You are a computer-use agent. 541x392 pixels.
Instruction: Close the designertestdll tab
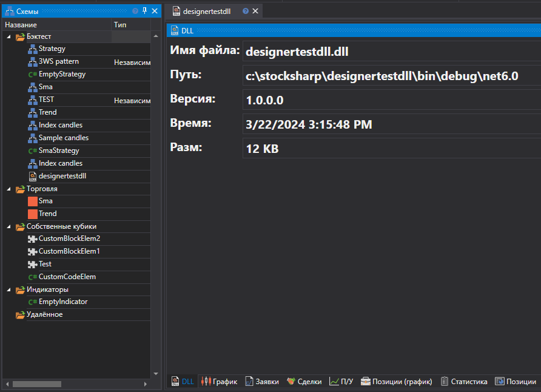click(x=255, y=11)
